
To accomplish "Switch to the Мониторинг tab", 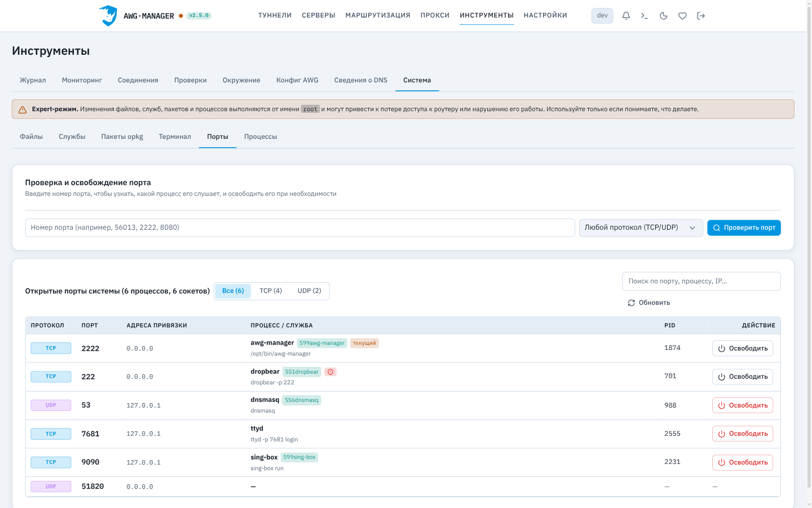I will (82, 80).
